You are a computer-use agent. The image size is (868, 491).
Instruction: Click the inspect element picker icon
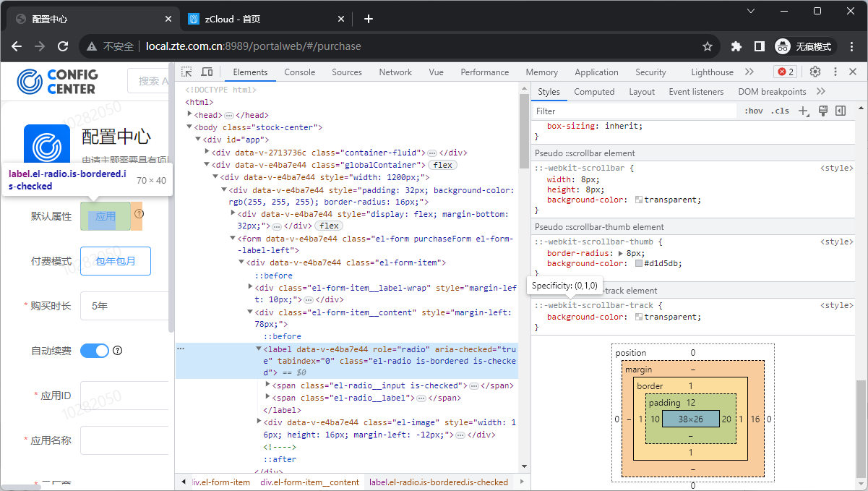pyautogui.click(x=186, y=72)
